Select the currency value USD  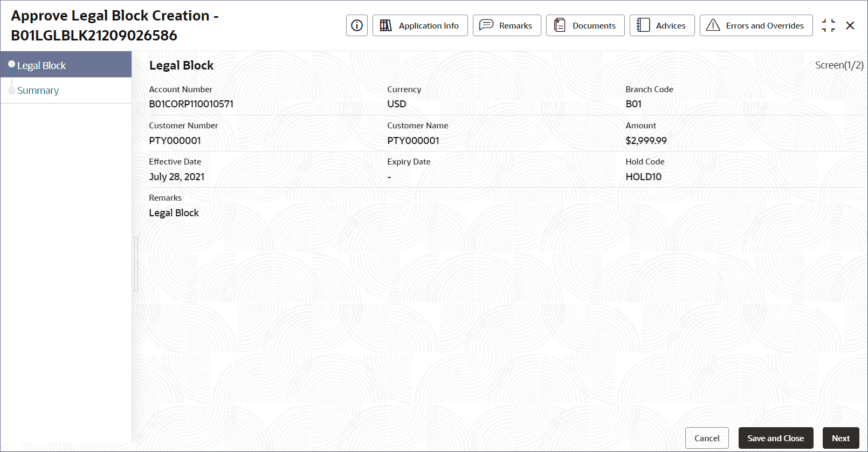pyautogui.click(x=397, y=104)
